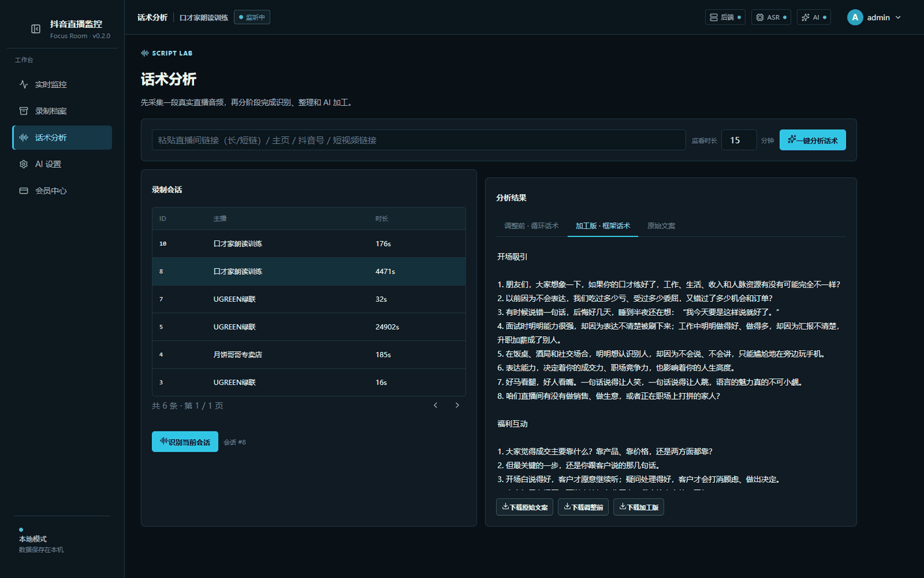Open 会员中心 card icon in sidebar
This screenshot has height=578, width=924.
point(62,190)
